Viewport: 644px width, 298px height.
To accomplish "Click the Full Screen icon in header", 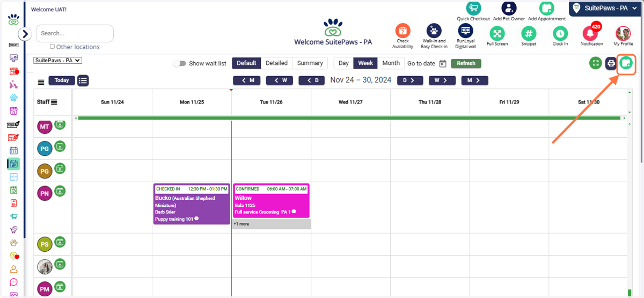I will 497,33.
